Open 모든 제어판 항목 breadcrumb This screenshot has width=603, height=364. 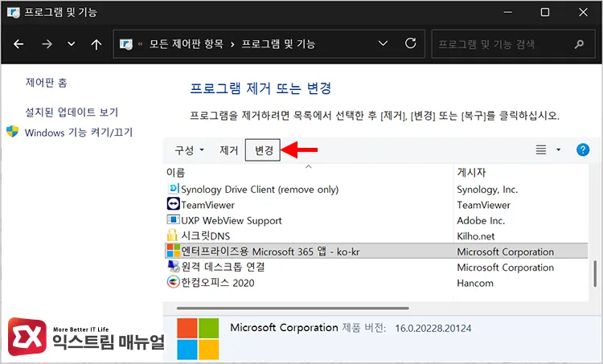point(187,44)
